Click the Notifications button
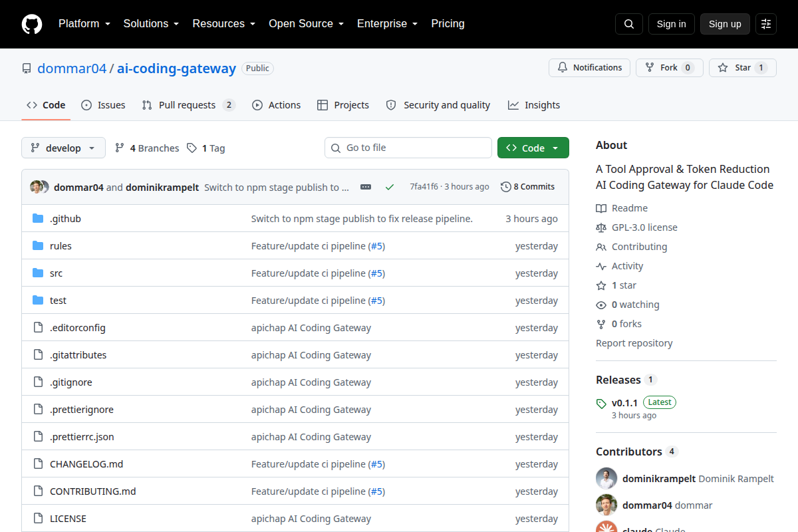 coord(589,68)
